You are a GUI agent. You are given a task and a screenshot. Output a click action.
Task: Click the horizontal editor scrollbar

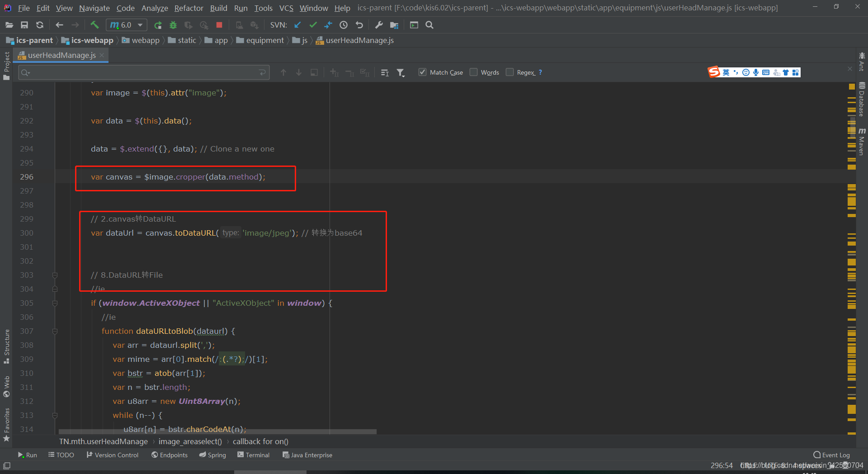(x=217, y=431)
